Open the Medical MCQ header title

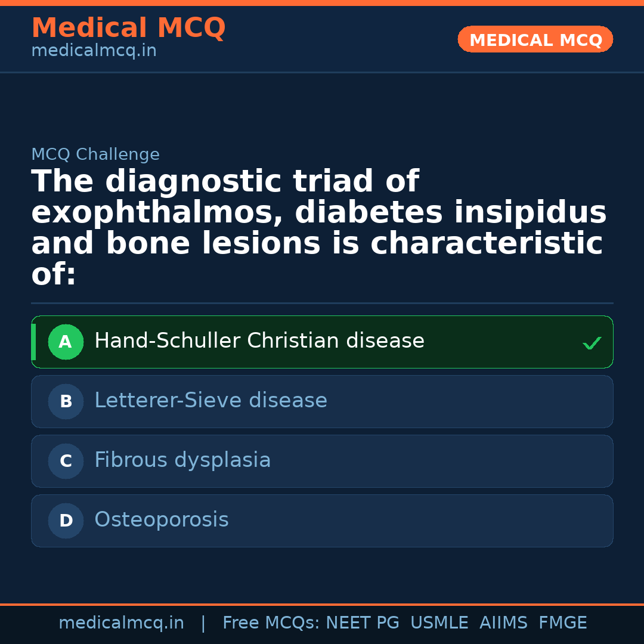coord(128,28)
